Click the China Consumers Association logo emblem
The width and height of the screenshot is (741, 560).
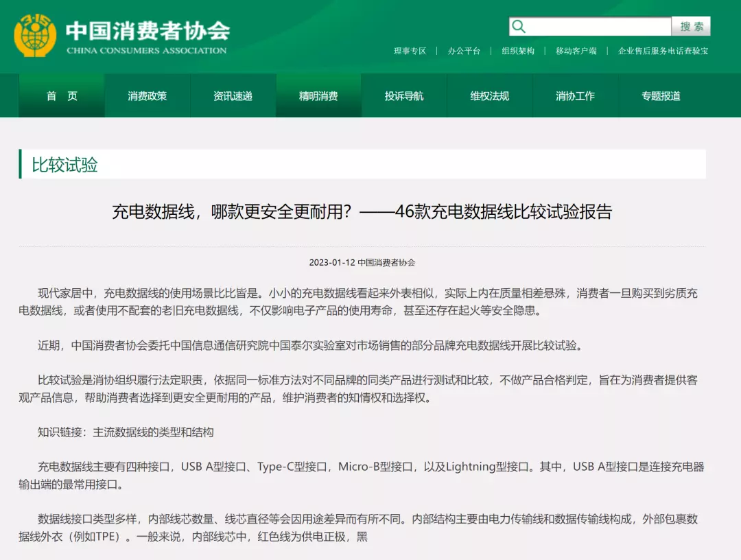35,36
